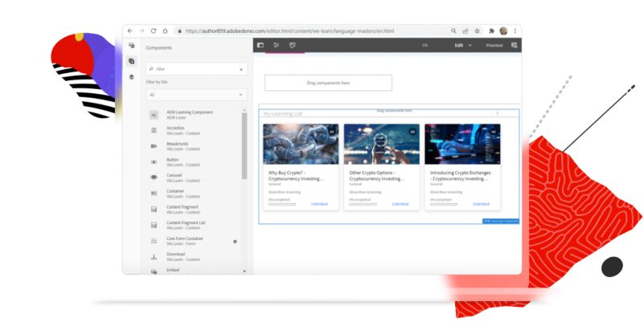Click the Breadcrumb component icon

[x=154, y=146]
